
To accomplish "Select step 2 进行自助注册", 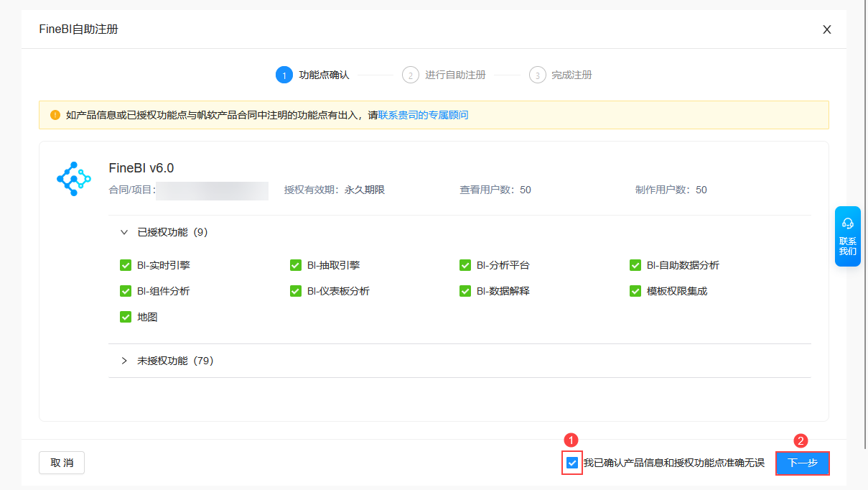I will pos(444,75).
